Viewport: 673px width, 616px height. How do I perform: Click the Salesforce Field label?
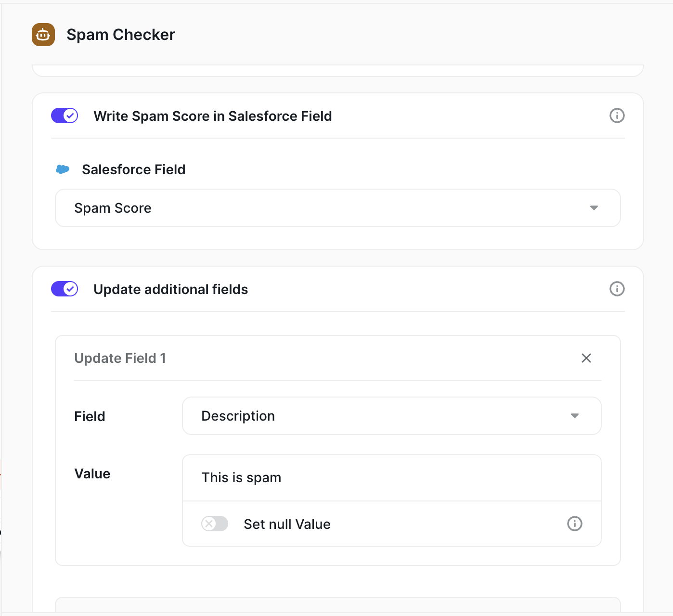[x=133, y=169]
